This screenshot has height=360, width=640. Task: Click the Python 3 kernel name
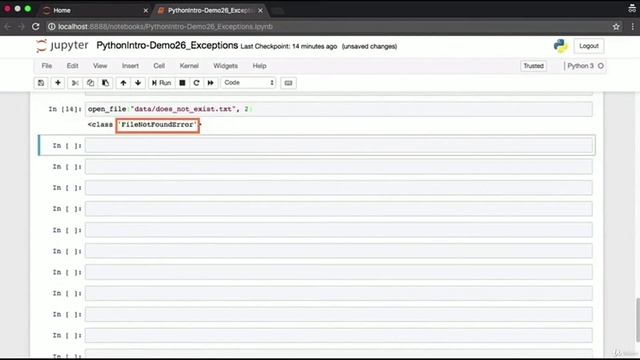pyautogui.click(x=580, y=66)
